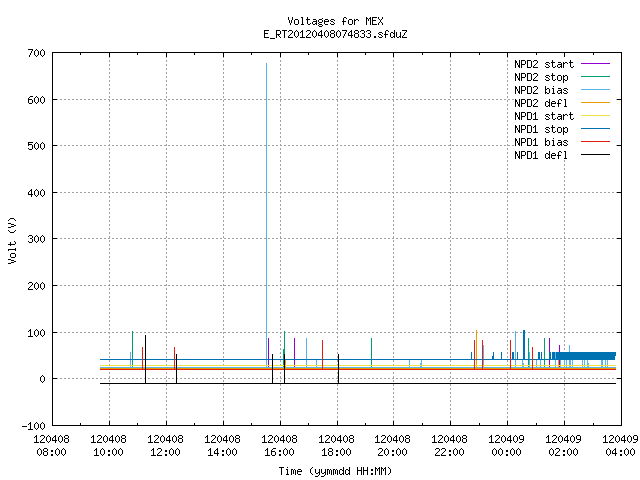Click the 400 y-axis tick label

coord(36,193)
